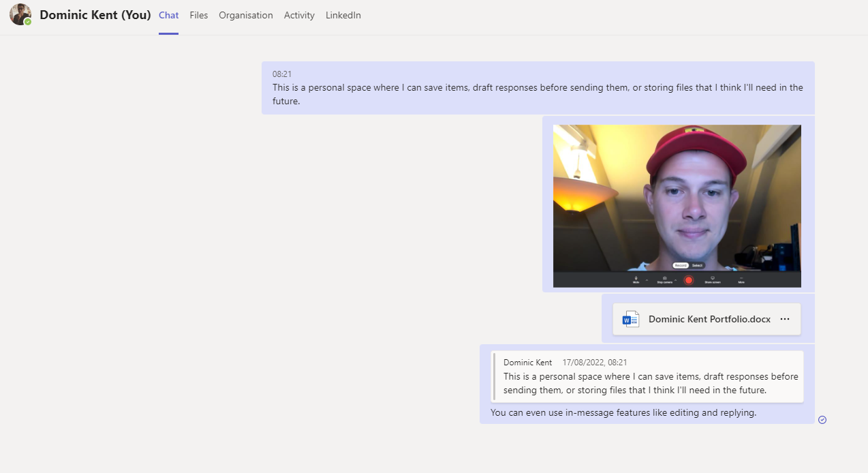Expand options for Dominic Kent Portfolio.docx
This screenshot has height=473, width=868.
point(785,318)
